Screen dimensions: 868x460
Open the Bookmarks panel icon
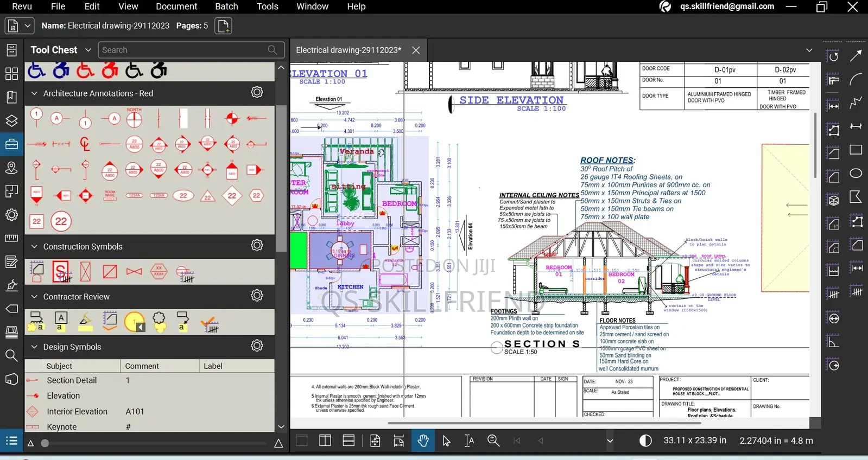coord(11,97)
